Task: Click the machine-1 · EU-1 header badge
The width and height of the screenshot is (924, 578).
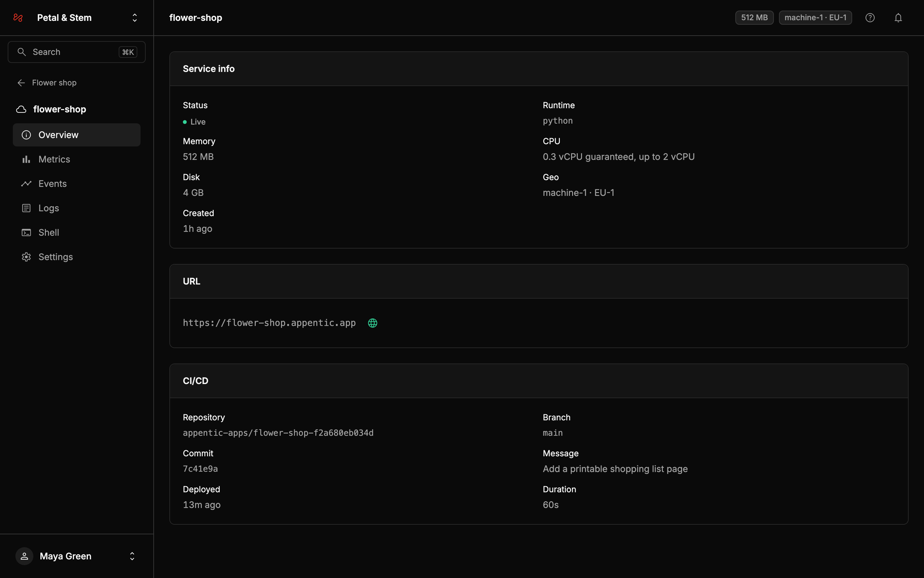Action: 815,18
